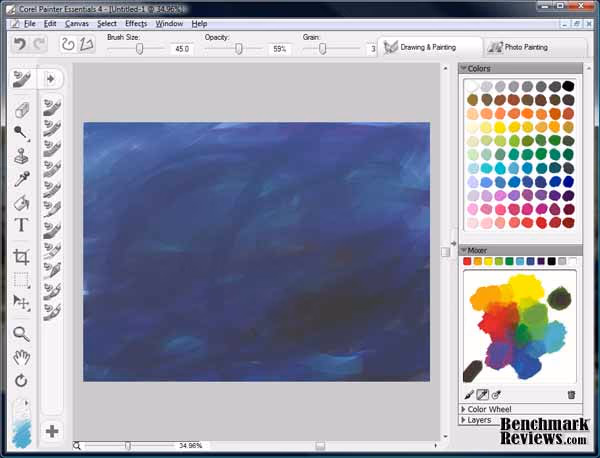The width and height of the screenshot is (600, 458).
Task: Choose straight line strokes icon
Action: click(x=86, y=44)
